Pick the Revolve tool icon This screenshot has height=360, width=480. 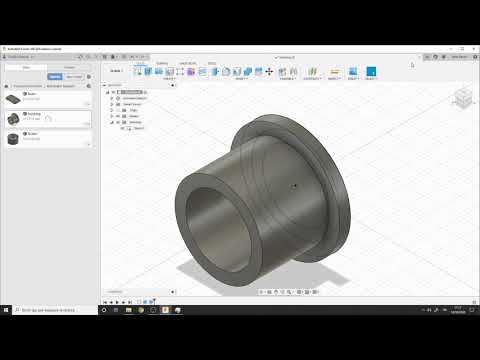159,71
